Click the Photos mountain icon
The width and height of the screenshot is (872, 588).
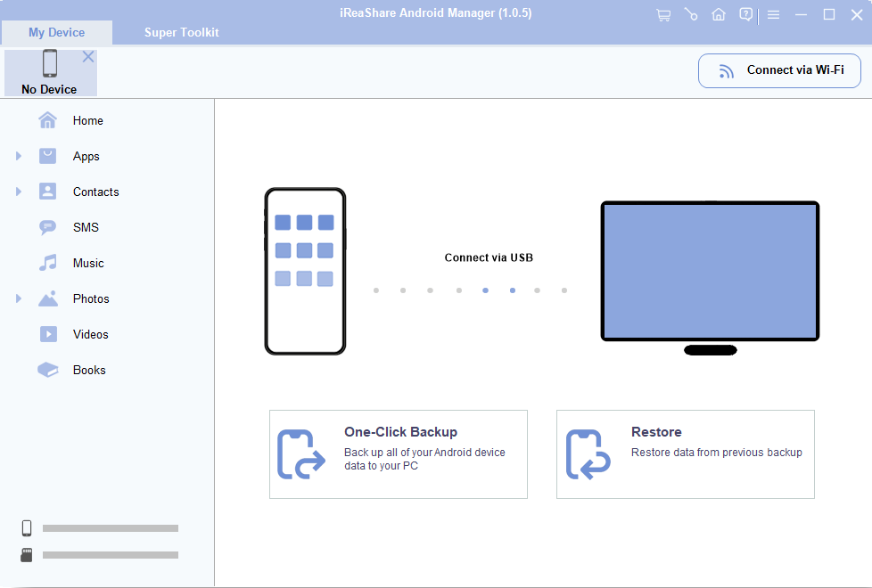[x=48, y=298]
